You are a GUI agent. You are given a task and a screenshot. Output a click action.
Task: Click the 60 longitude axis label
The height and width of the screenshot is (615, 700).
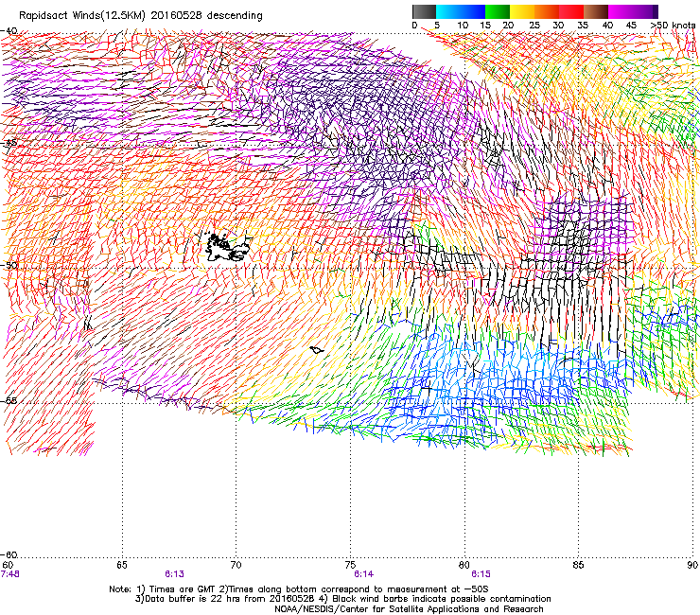tap(8, 565)
